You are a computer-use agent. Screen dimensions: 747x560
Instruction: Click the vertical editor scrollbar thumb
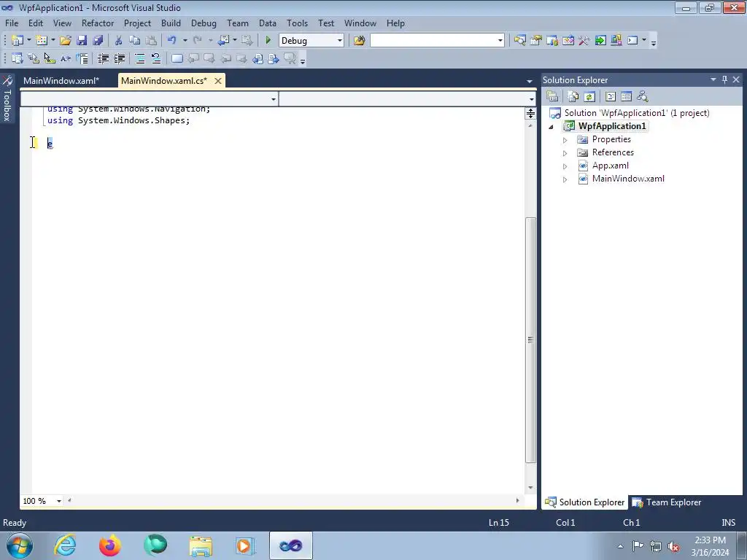tap(530, 340)
